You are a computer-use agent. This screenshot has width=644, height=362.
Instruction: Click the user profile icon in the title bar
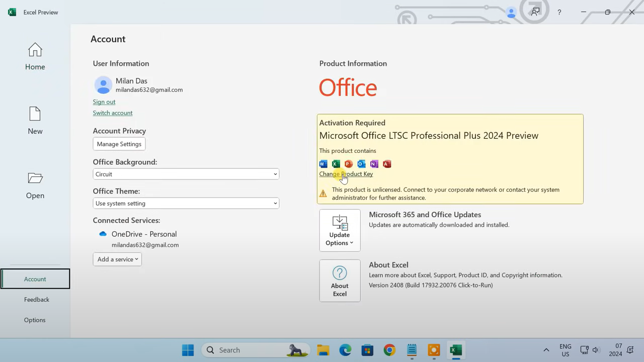coord(511,12)
